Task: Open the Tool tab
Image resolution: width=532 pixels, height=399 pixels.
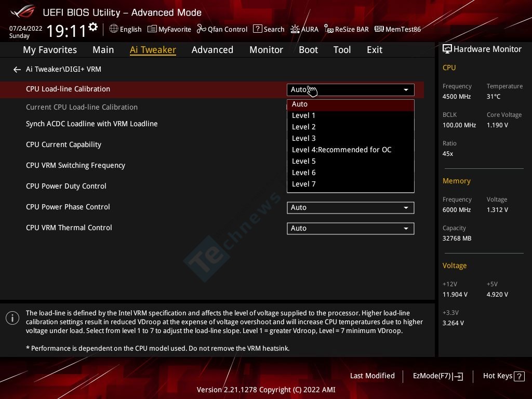Action: (342, 50)
